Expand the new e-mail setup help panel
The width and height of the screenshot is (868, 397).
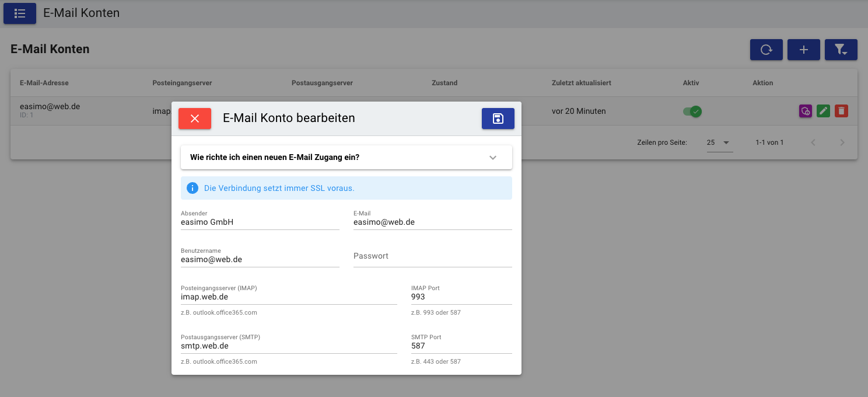pyautogui.click(x=346, y=158)
